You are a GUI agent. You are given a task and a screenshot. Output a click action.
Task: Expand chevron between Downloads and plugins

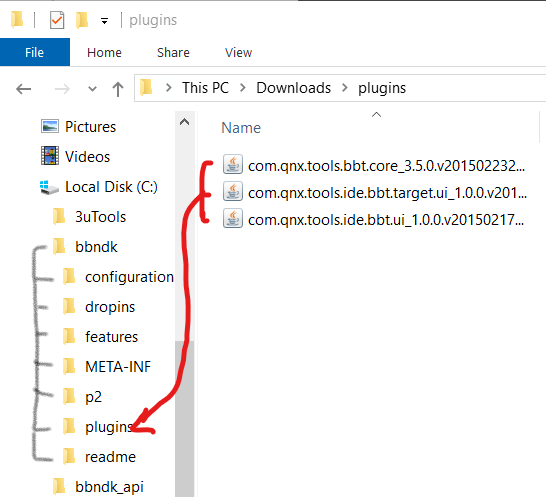tap(345, 88)
